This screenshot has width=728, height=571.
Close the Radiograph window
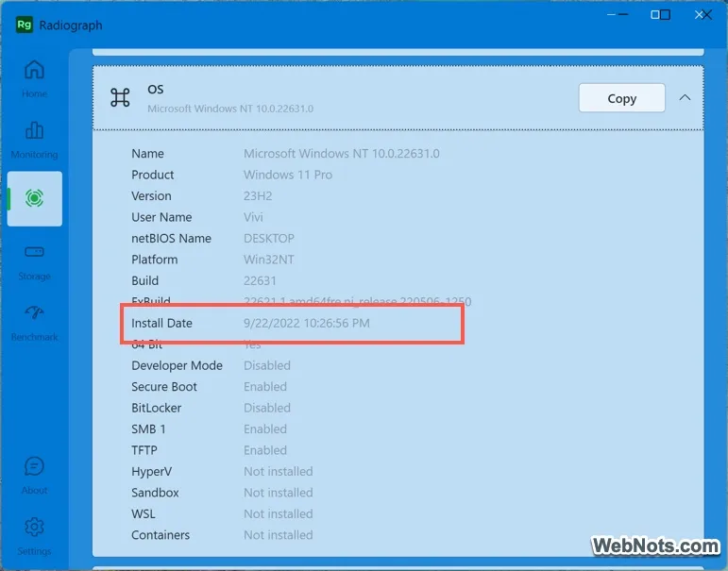(703, 15)
